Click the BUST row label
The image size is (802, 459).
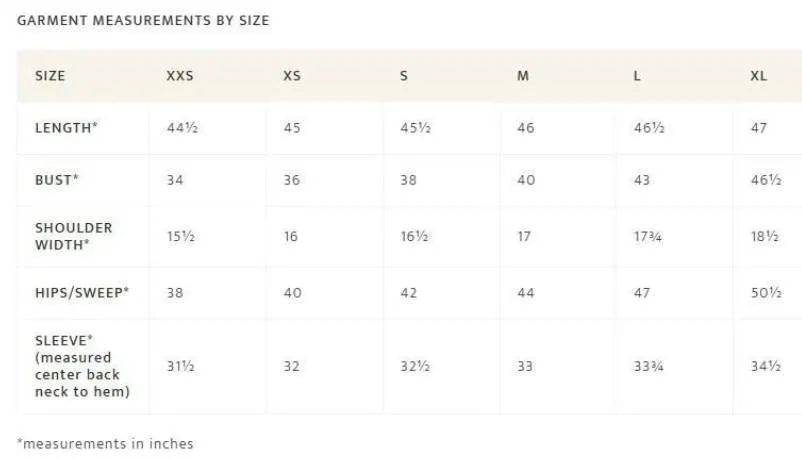(57, 180)
